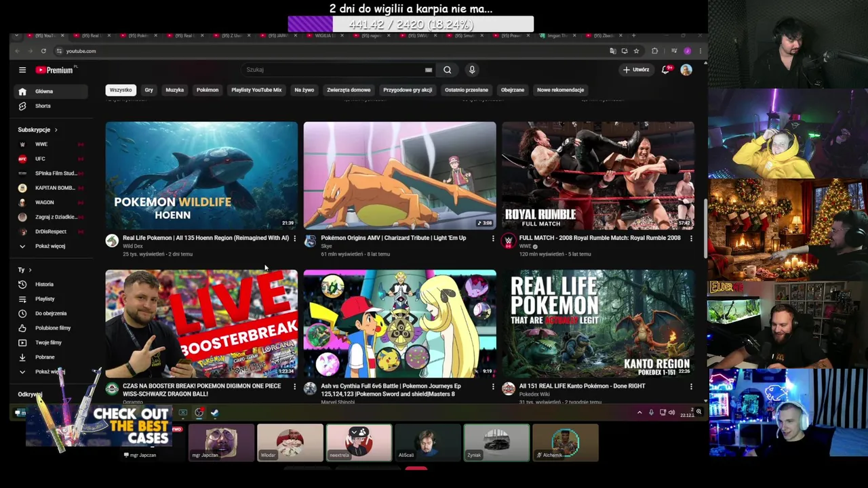This screenshot has width=868, height=488.
Task: Bookmark page with star icon
Action: (636, 51)
